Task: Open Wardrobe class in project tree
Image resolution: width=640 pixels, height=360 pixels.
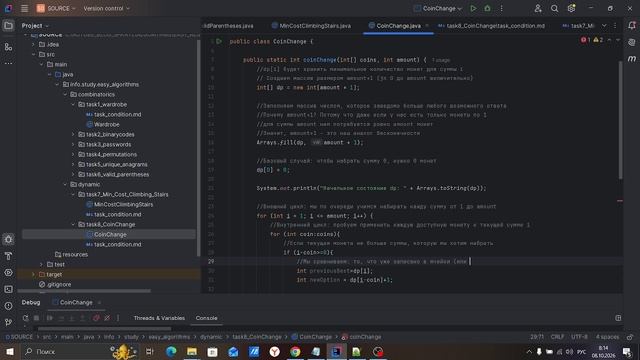Action: point(107,124)
